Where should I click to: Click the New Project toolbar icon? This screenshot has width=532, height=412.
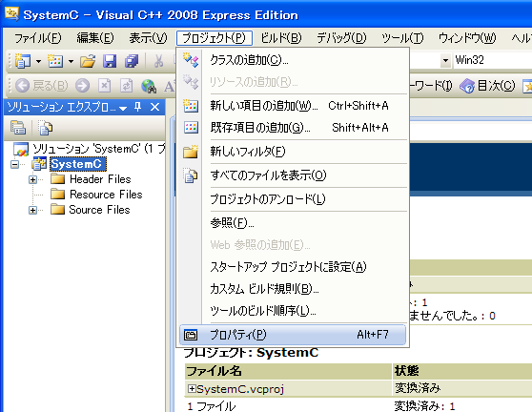tap(23, 61)
